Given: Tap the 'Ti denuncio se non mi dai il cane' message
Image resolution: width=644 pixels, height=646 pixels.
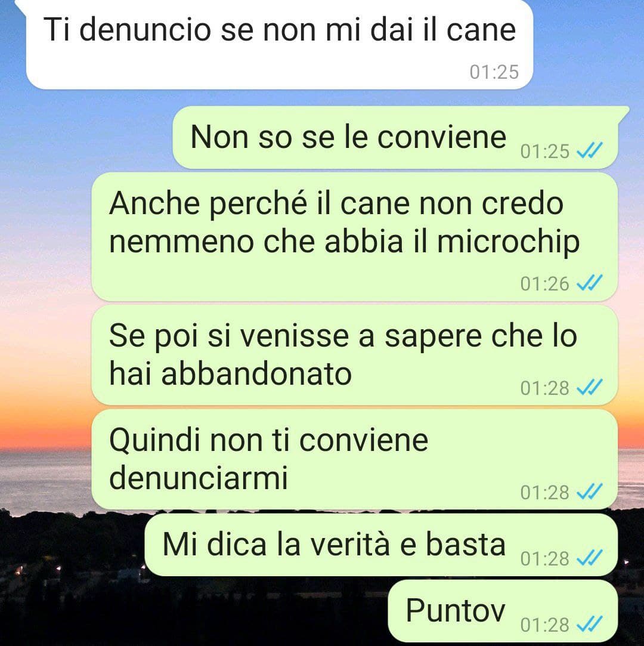Looking at the screenshot, I should click(x=280, y=44).
